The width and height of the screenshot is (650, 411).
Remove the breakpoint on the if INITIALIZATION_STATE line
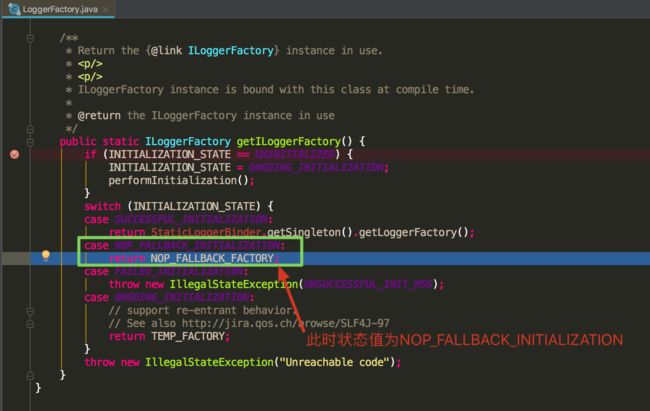click(15, 155)
